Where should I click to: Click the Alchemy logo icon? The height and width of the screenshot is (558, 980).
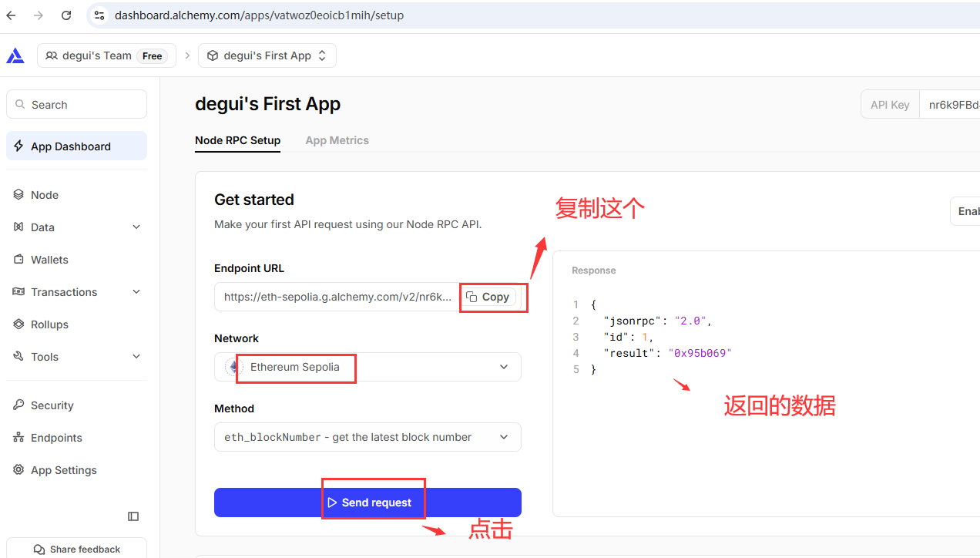coord(15,55)
